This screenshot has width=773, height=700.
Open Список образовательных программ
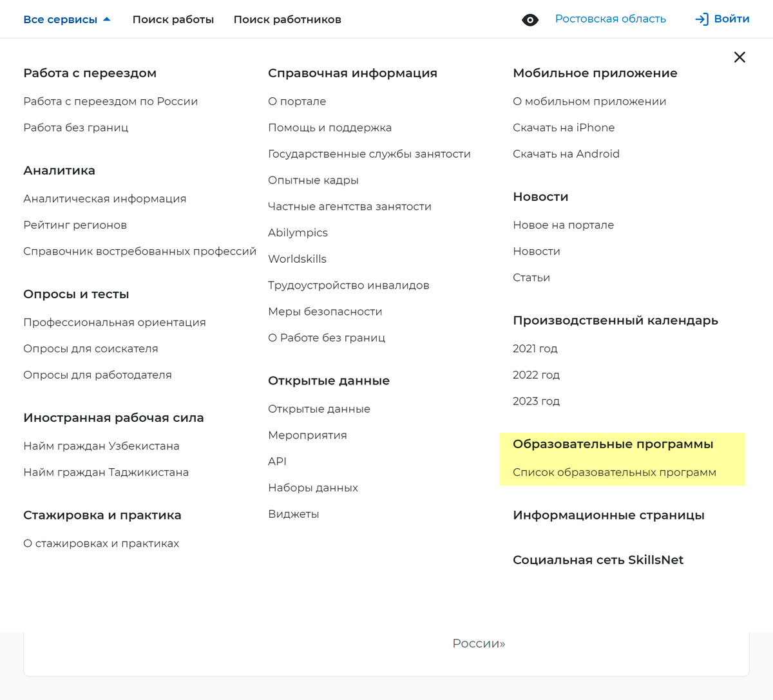coord(614,472)
